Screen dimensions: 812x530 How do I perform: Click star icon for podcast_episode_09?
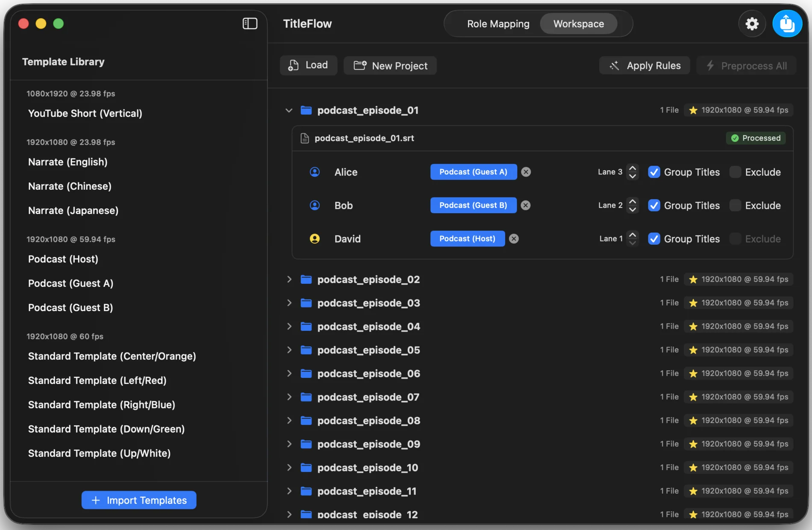pyautogui.click(x=693, y=444)
